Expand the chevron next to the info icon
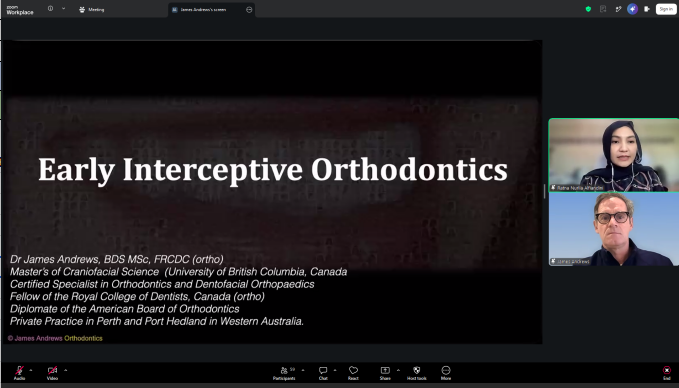 point(63,9)
